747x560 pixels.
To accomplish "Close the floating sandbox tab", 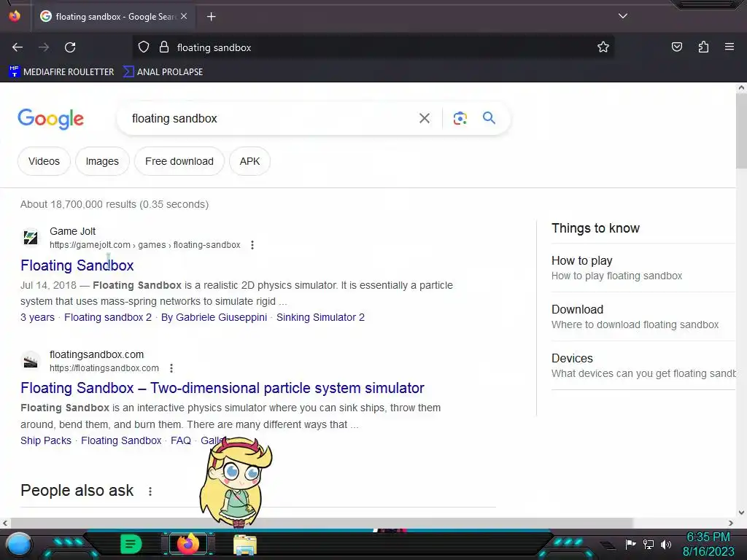I will tap(184, 16).
